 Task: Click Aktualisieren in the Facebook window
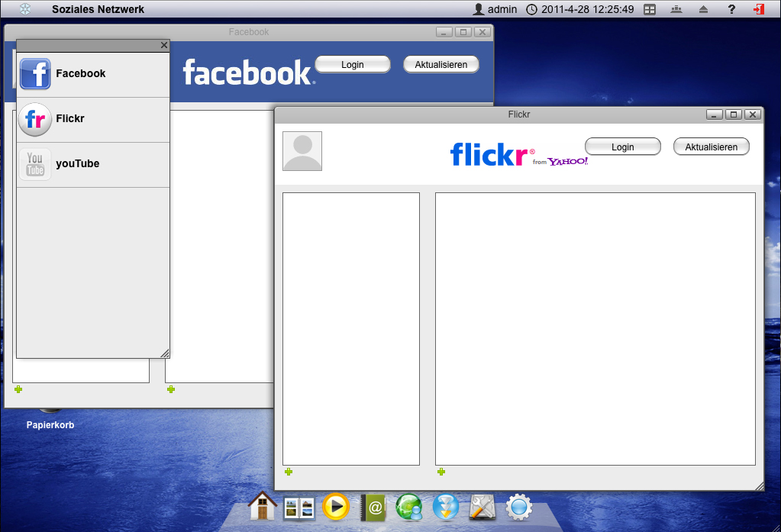pos(441,64)
